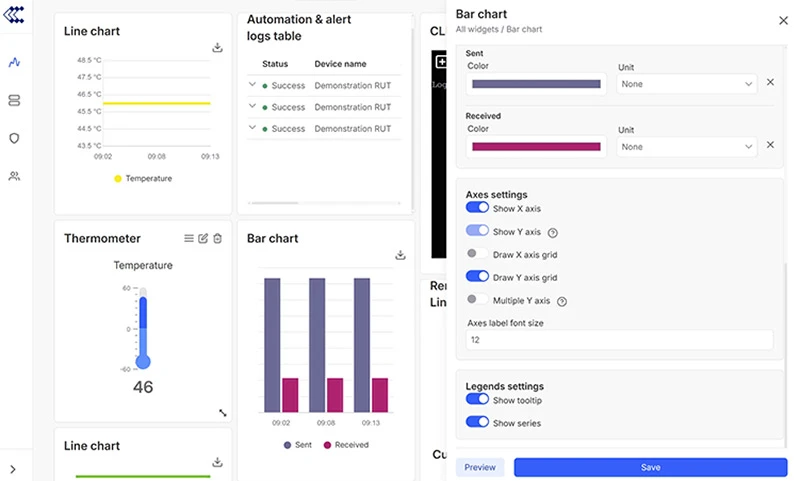Open the Sent series Unit dropdown
The width and height of the screenshot is (800, 481).
click(x=686, y=84)
